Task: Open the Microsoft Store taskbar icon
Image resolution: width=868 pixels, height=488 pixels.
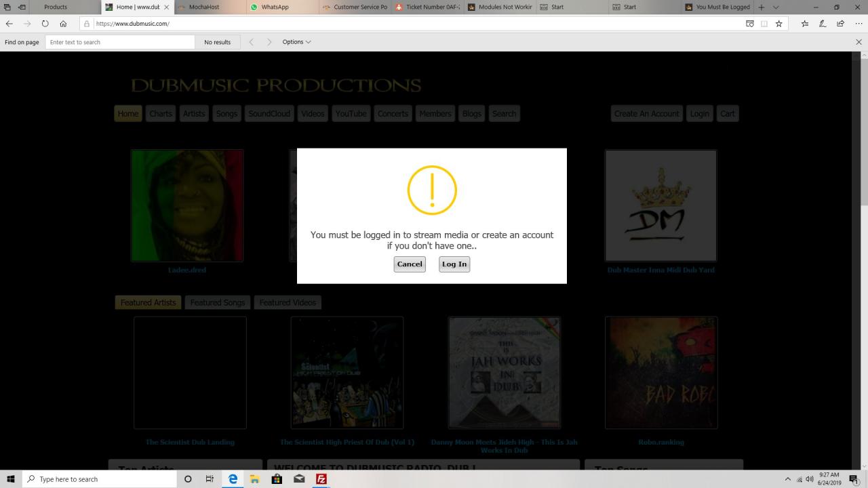Action: coord(277,479)
